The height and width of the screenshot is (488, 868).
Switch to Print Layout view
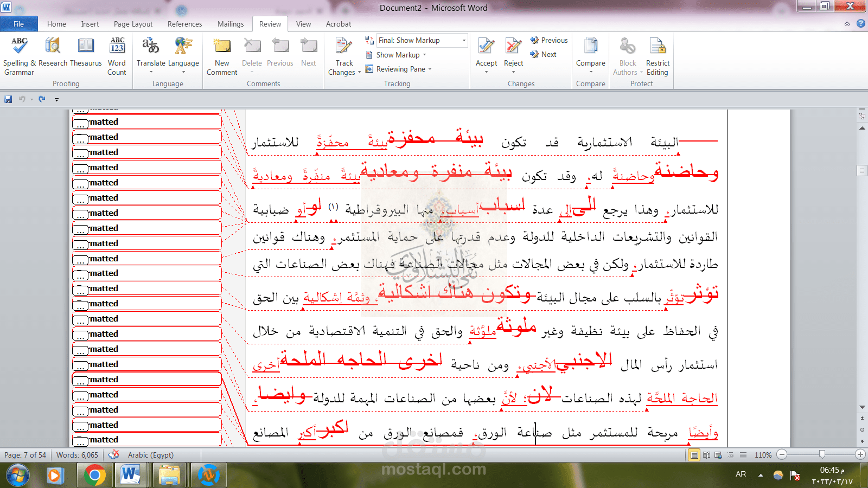[694, 455]
